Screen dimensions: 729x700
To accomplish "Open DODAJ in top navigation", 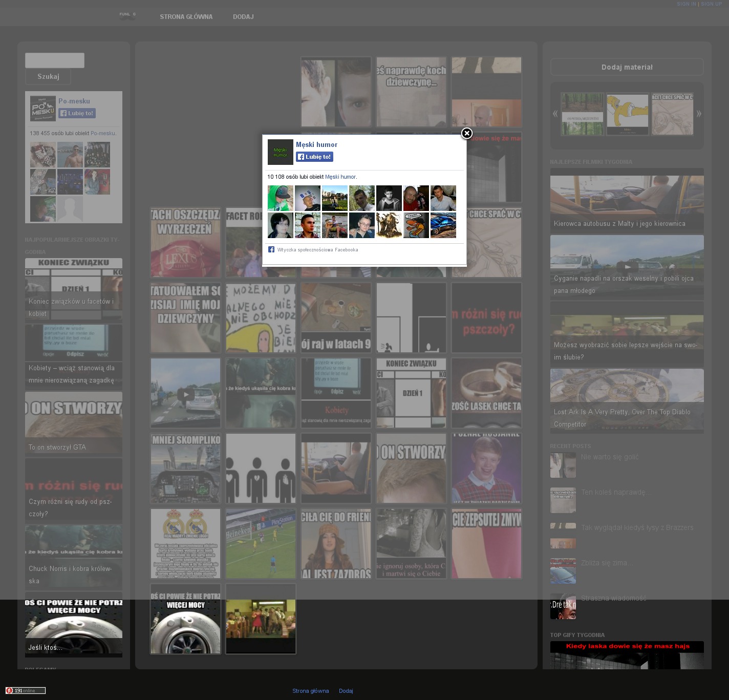I will pyautogui.click(x=243, y=17).
